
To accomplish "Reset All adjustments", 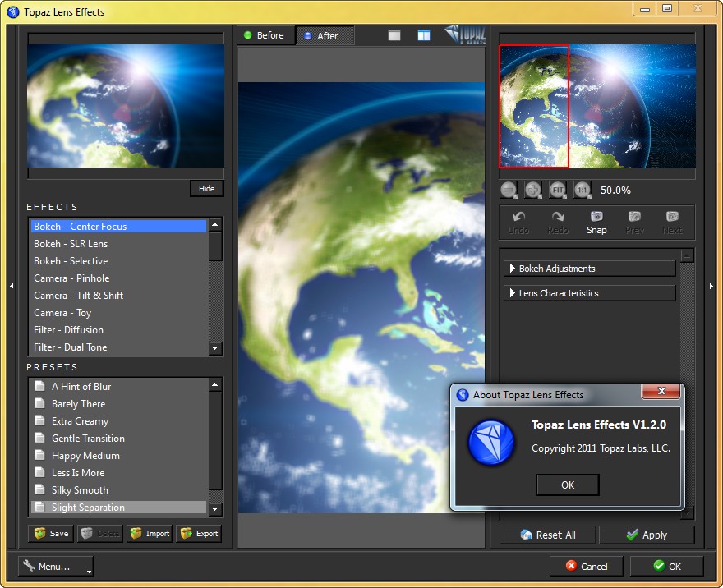I will point(548,535).
